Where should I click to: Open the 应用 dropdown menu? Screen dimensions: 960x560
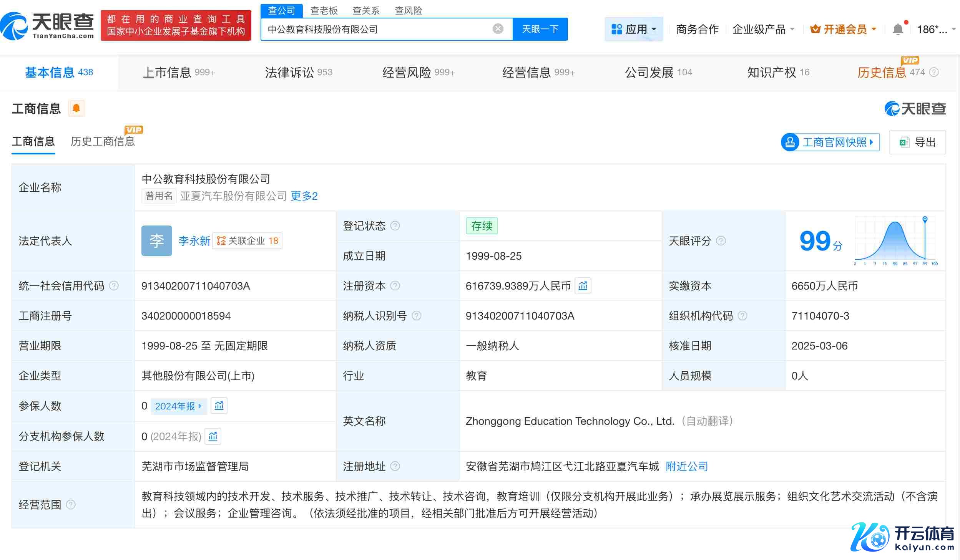(634, 29)
